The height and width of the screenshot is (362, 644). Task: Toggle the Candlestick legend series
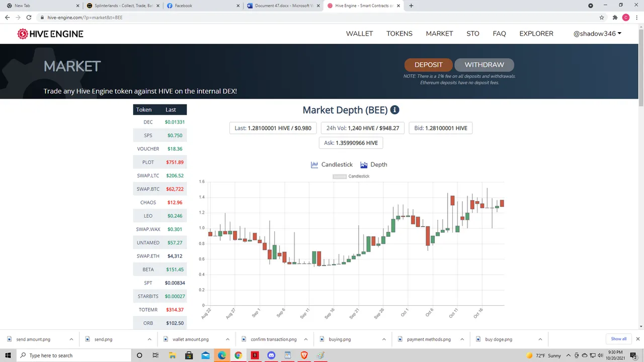(x=351, y=176)
